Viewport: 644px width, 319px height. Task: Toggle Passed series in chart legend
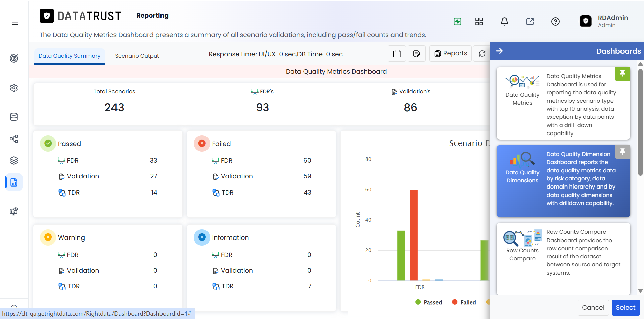(428, 302)
